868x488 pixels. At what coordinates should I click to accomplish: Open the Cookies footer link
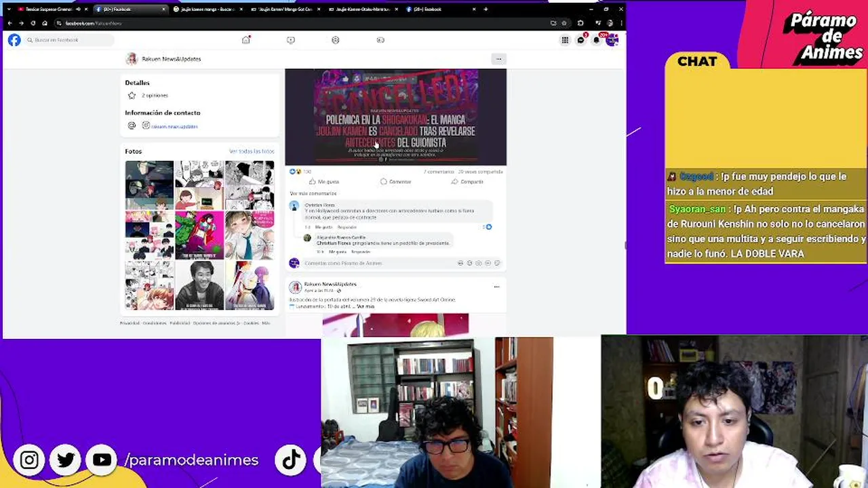pyautogui.click(x=251, y=323)
